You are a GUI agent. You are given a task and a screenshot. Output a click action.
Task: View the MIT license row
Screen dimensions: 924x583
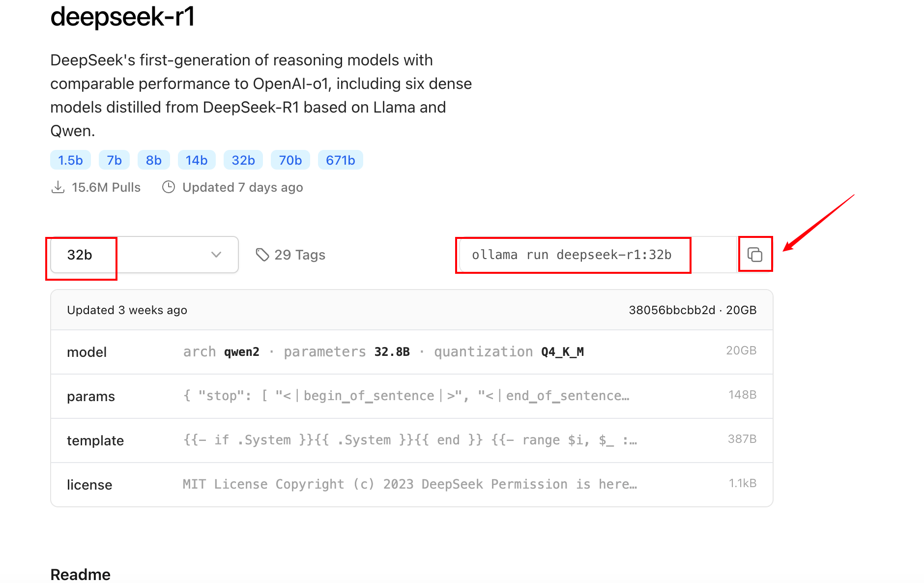411,485
